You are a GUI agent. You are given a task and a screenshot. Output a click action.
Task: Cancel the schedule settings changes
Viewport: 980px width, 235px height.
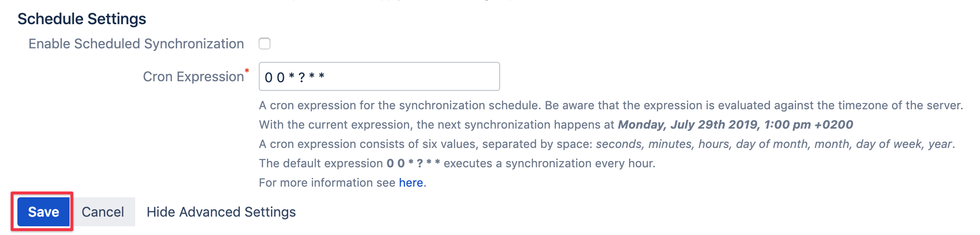click(102, 212)
